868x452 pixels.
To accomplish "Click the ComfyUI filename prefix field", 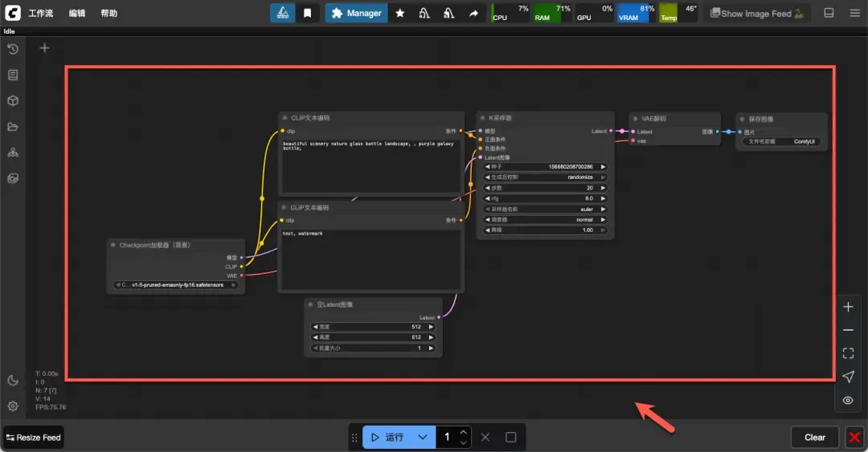I will point(782,141).
